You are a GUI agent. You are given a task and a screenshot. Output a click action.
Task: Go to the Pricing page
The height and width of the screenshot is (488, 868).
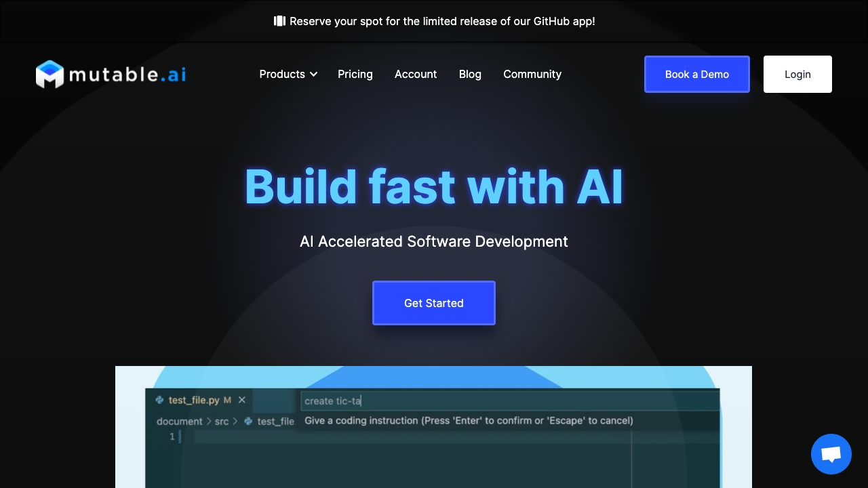(x=355, y=75)
